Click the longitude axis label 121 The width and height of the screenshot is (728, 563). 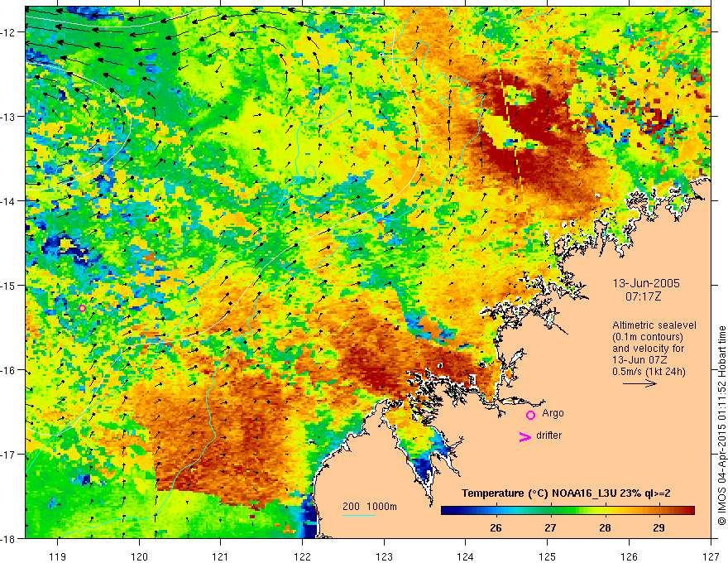coord(221,556)
